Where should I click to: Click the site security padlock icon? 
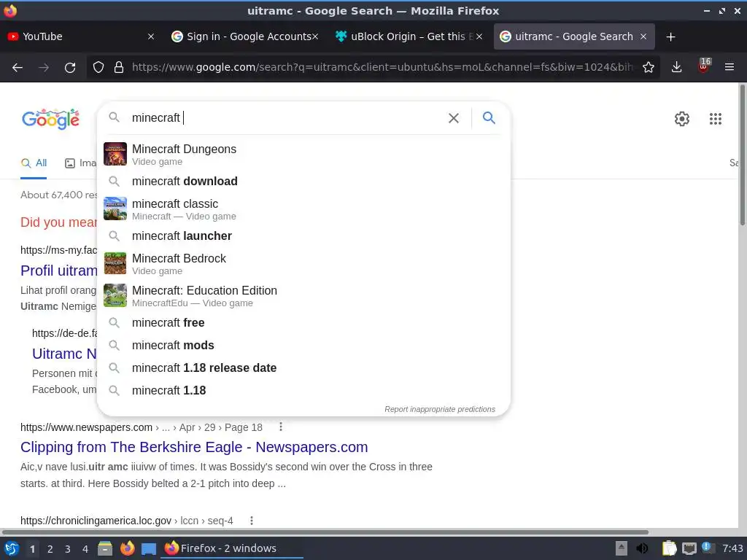point(119,67)
